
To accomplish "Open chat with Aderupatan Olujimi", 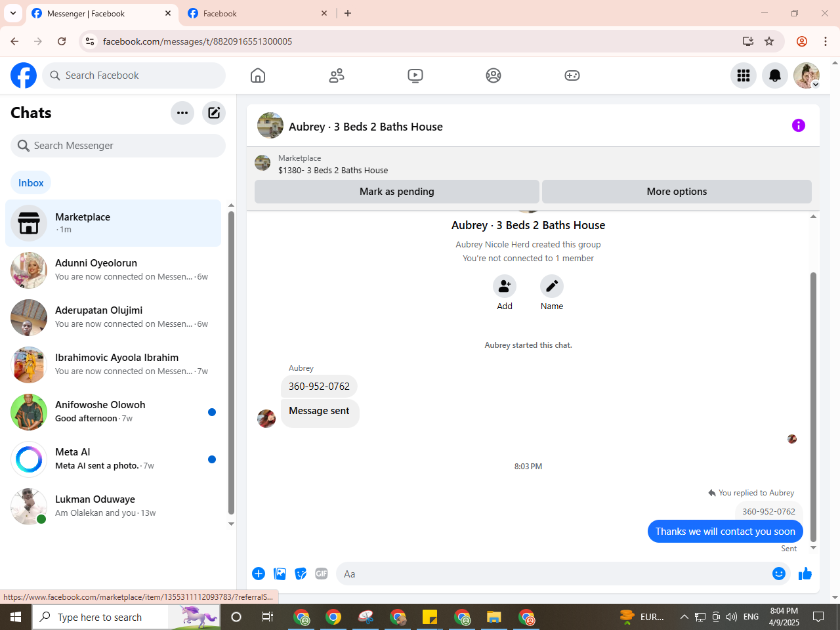I will (114, 318).
